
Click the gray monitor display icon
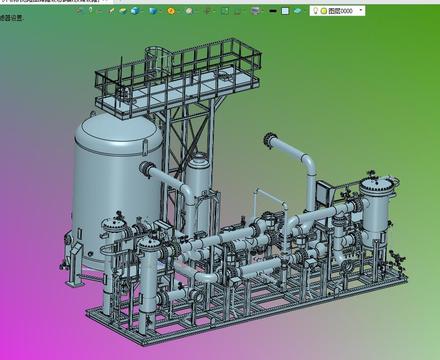256,11
